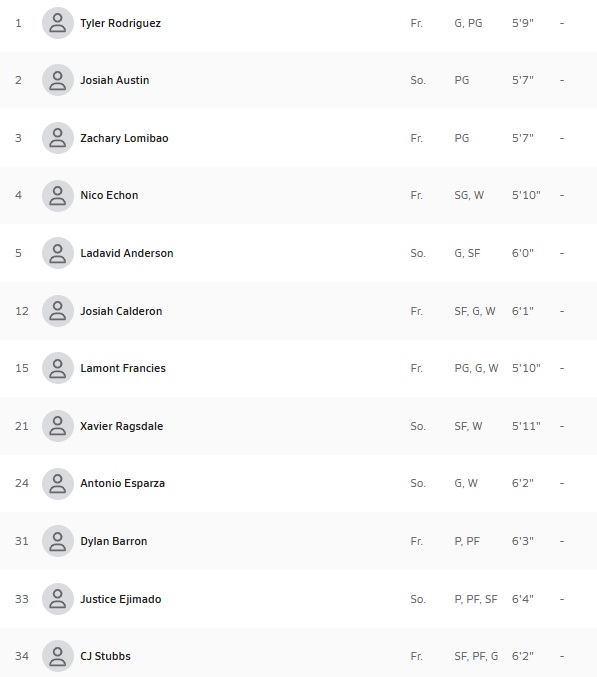Click jersey number 33 in roster
Image resolution: width=597 pixels, height=677 pixels.
[22, 599]
